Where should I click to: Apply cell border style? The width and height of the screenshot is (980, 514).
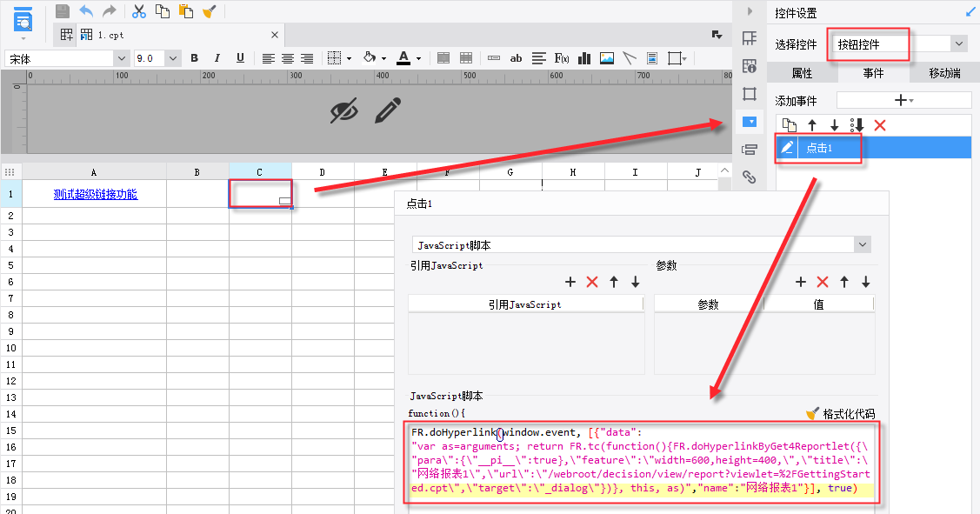tap(335, 58)
